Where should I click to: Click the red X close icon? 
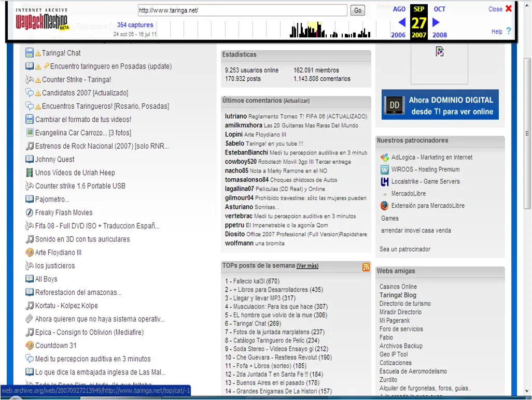coord(509,8)
